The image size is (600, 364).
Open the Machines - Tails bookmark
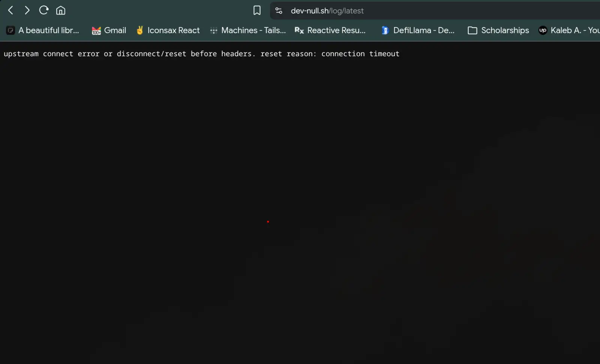point(248,30)
